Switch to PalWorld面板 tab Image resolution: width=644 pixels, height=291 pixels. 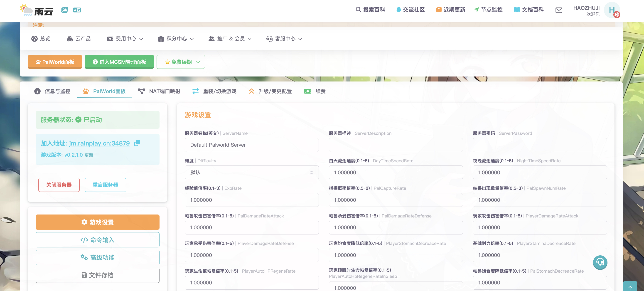coord(104,91)
